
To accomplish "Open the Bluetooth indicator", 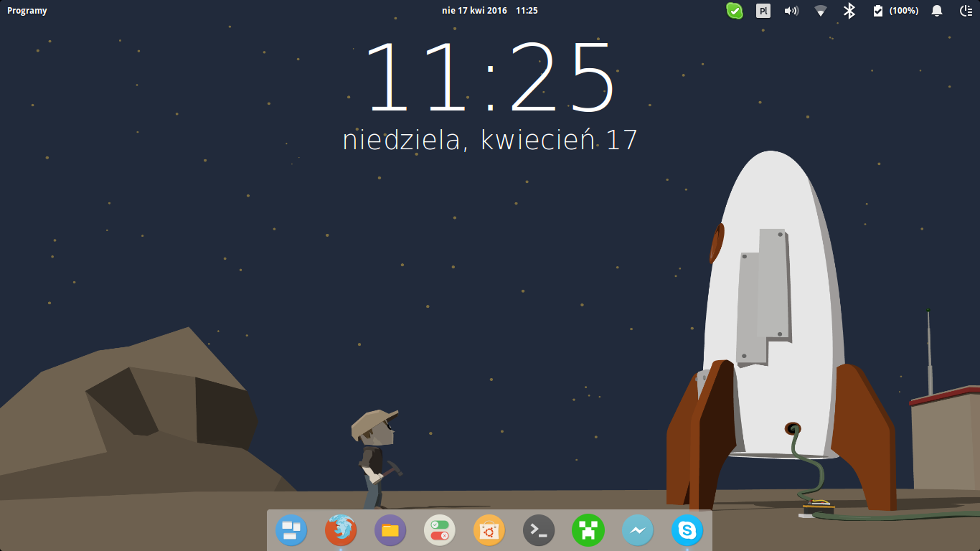I will point(849,11).
